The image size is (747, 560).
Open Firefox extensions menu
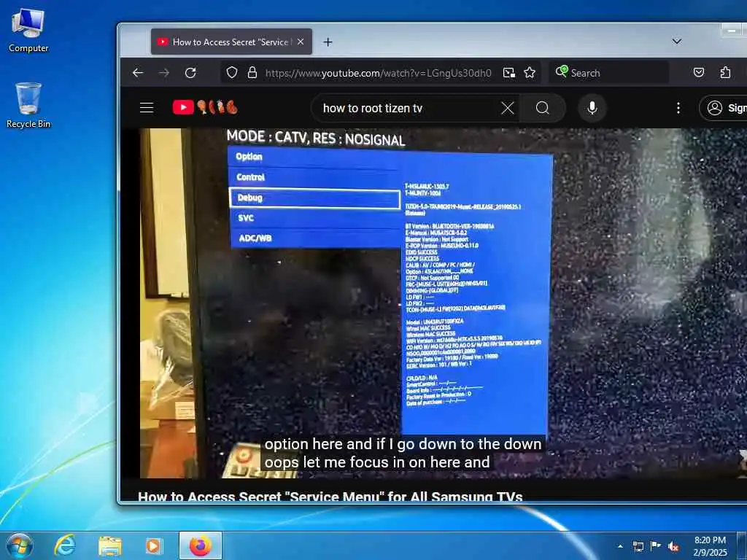(x=725, y=72)
